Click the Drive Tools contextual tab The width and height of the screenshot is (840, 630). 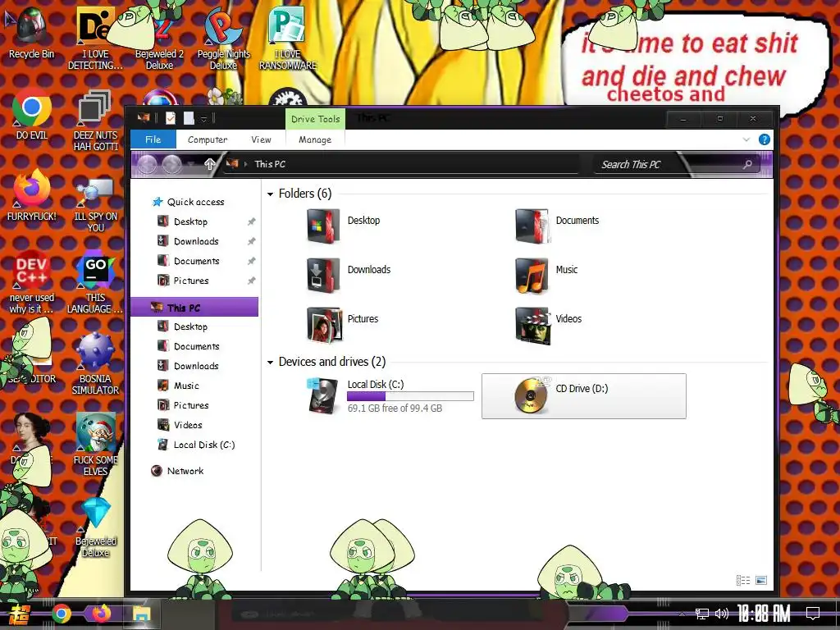(x=316, y=119)
